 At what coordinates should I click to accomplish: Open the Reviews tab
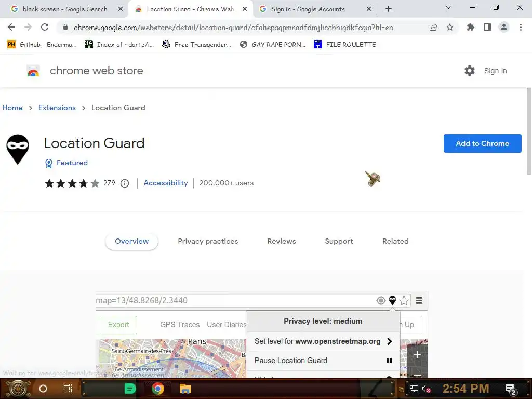click(x=282, y=241)
